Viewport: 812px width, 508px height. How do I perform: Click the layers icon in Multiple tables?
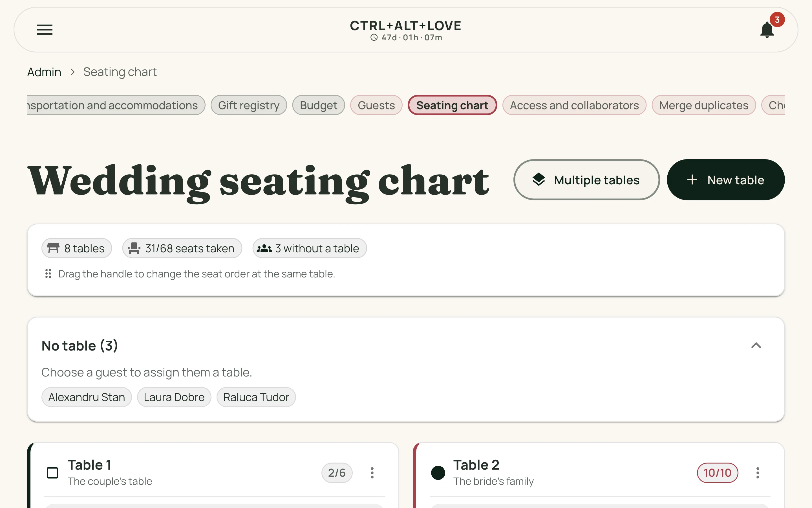tap(539, 180)
